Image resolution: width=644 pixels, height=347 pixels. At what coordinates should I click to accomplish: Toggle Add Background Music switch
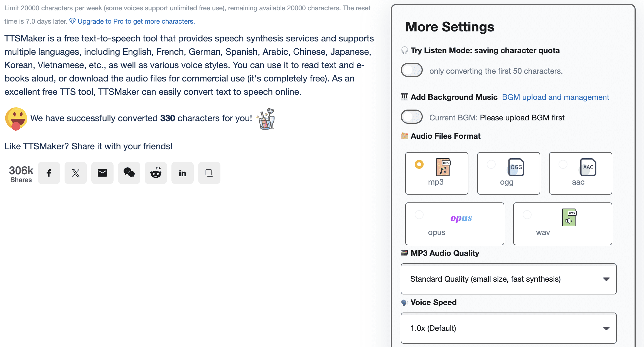pos(412,117)
